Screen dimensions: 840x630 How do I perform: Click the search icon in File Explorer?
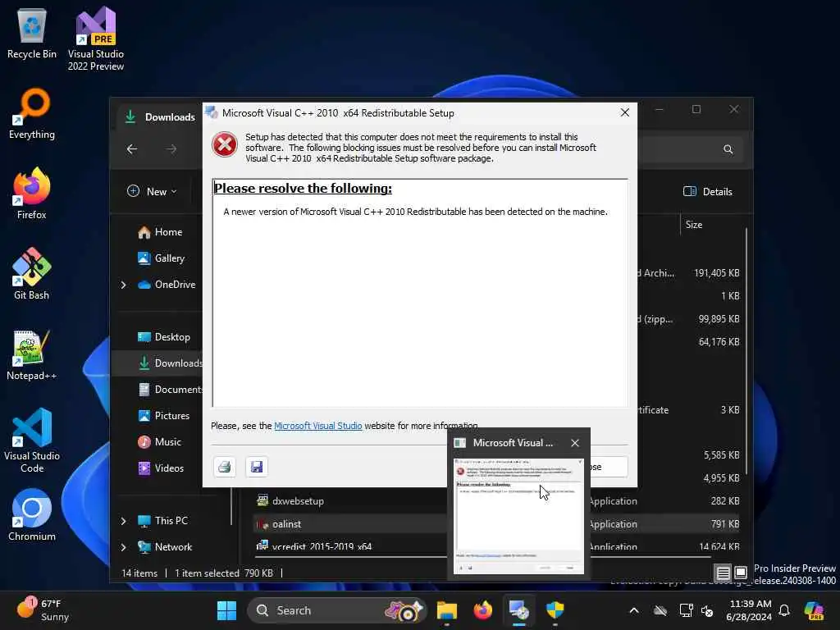click(x=728, y=149)
